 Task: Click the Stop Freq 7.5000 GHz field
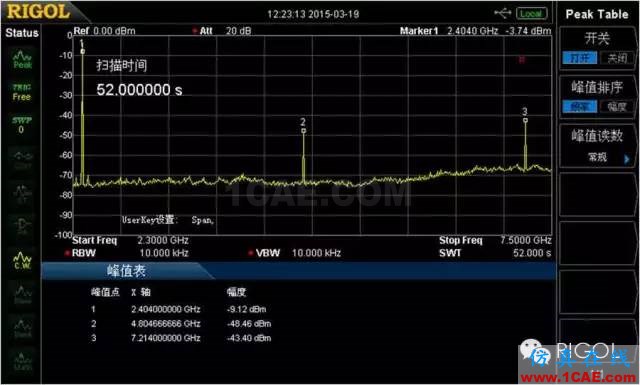tap(496, 240)
